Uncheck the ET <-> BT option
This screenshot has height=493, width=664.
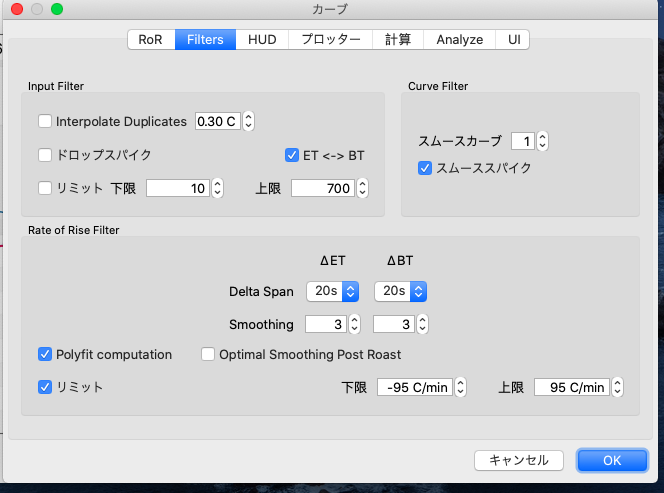click(292, 155)
